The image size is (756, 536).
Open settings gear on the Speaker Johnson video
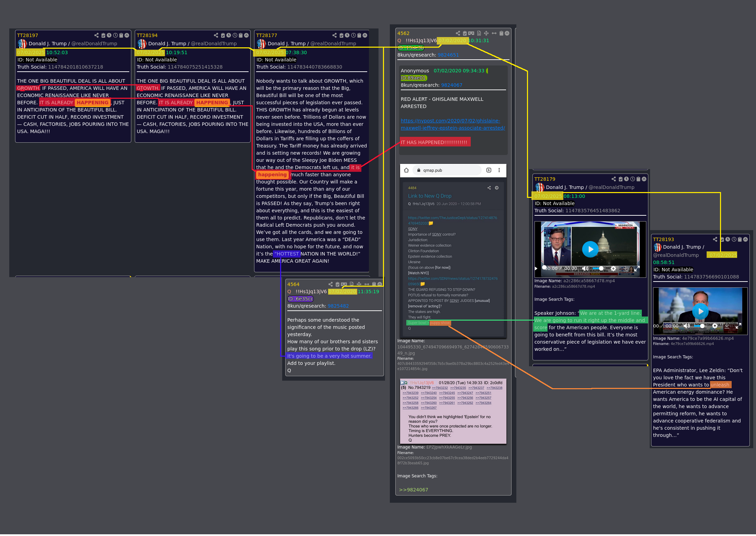point(613,269)
